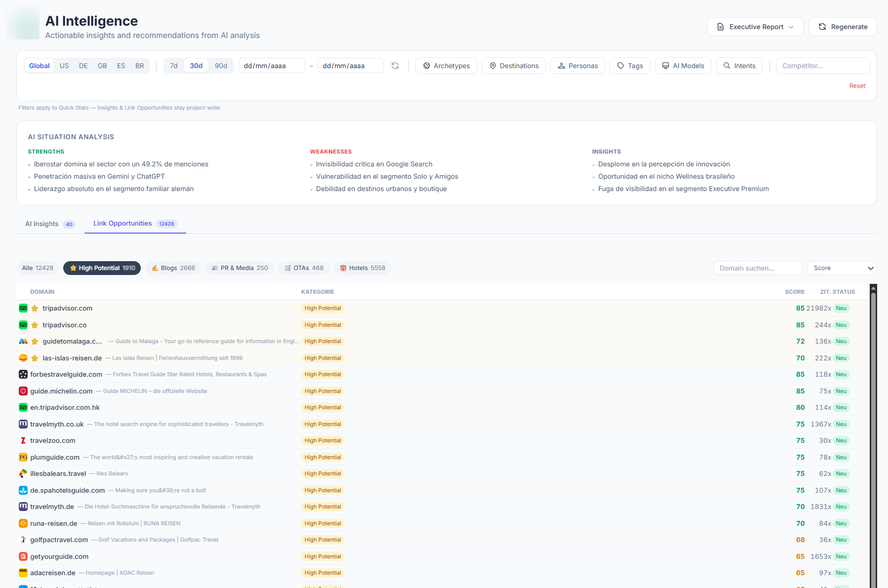Switch time range to 30d
This screenshot has height=588, width=888.
pyautogui.click(x=196, y=66)
